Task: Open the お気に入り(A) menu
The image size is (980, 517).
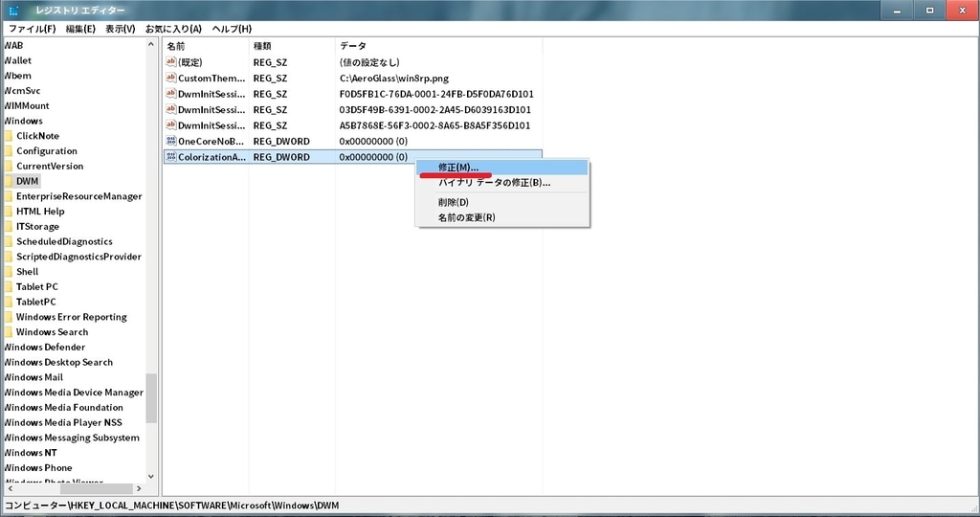Action: point(173,29)
